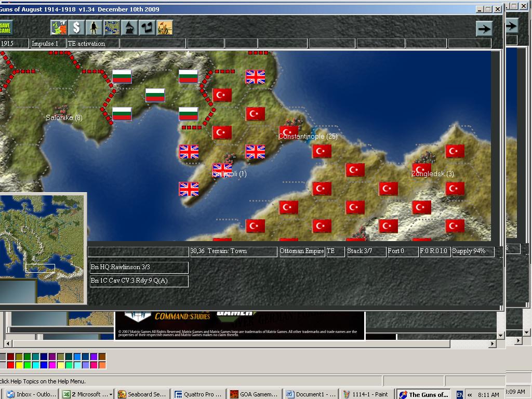The image size is (532, 399).
Task: Expand hidden tray icons chevron
Action: [x=470, y=395]
